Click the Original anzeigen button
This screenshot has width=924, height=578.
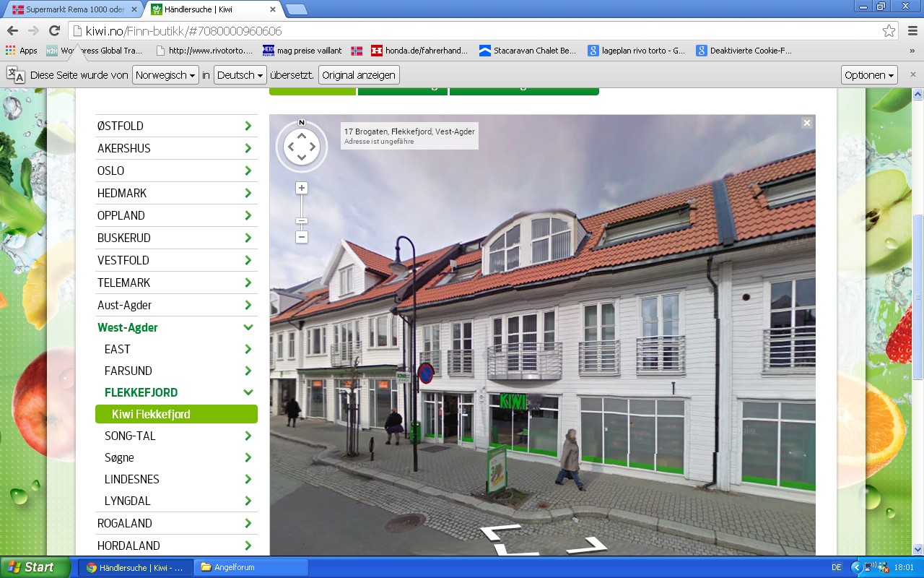tap(359, 75)
